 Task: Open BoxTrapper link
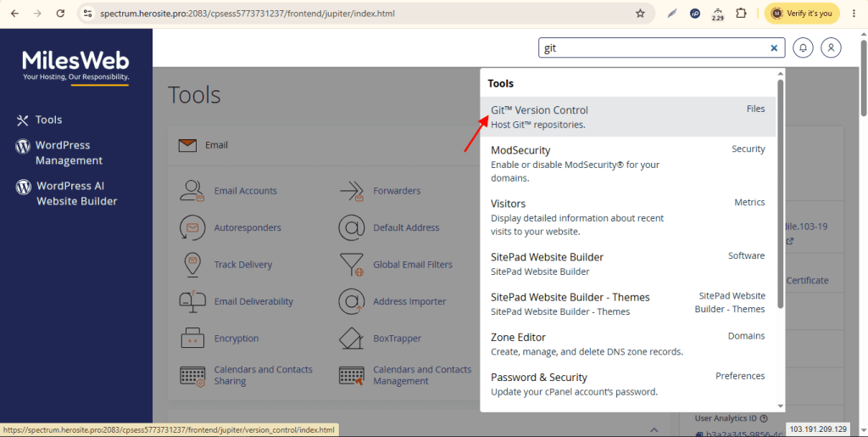click(397, 339)
